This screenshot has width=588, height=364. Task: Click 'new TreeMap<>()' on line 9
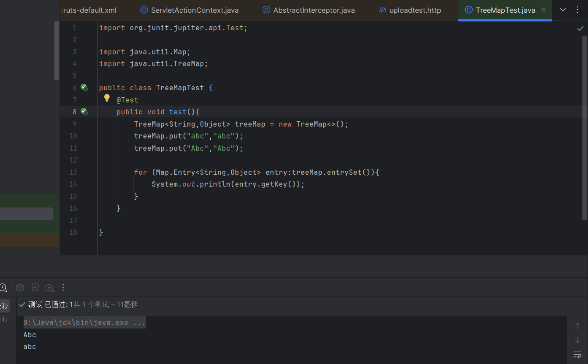click(x=312, y=124)
